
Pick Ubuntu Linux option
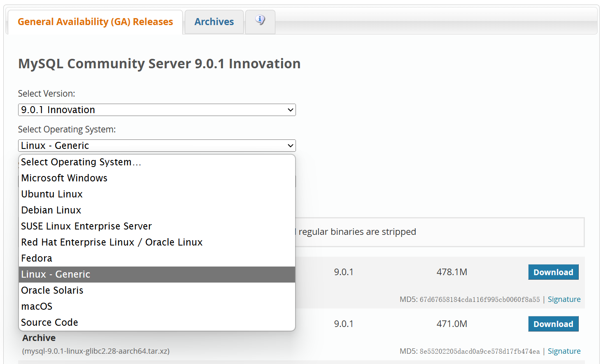tap(157, 194)
